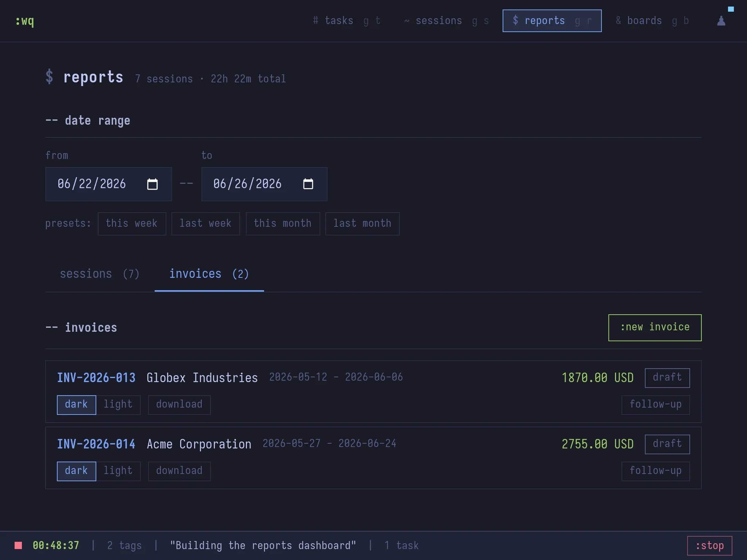Click the to date field 06/26/2026

[264, 184]
